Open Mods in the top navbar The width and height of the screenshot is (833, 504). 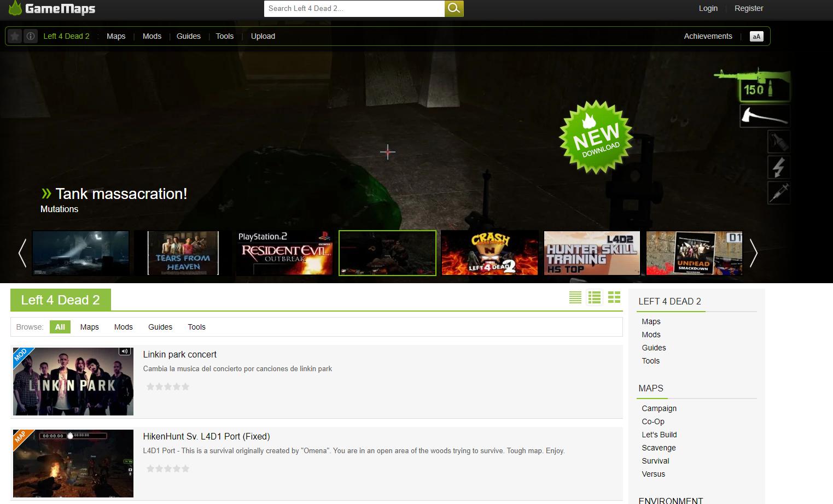tap(152, 36)
